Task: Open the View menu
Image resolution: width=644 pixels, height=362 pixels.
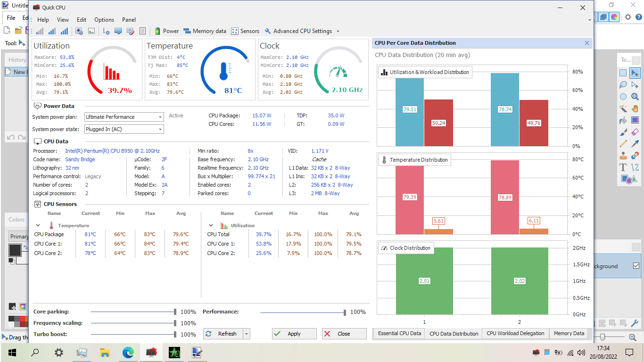Action: click(x=63, y=20)
